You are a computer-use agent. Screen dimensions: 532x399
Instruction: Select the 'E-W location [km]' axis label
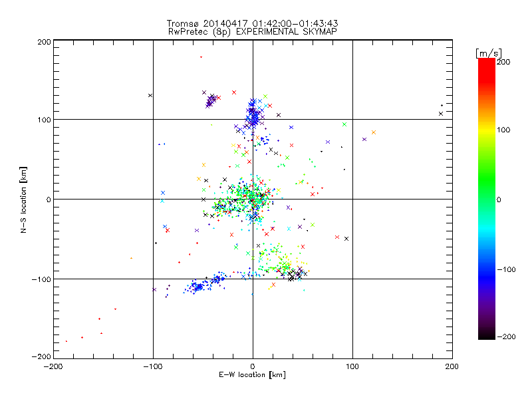click(252, 375)
